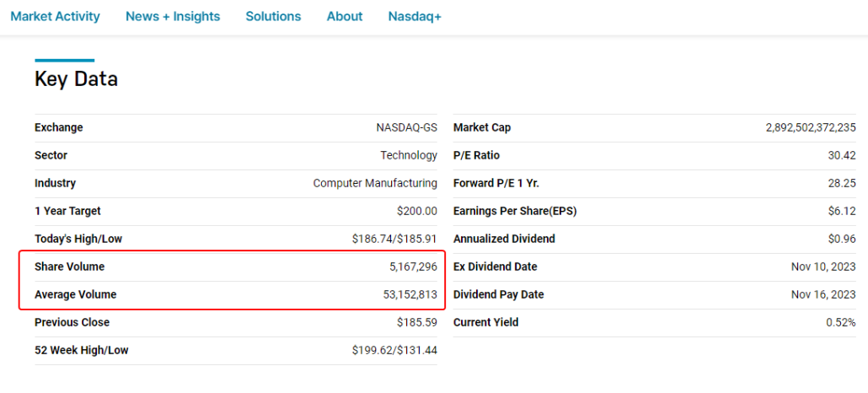Click the Earnings Per Share(EPS) label
This screenshot has width=868, height=393.
[x=515, y=211]
